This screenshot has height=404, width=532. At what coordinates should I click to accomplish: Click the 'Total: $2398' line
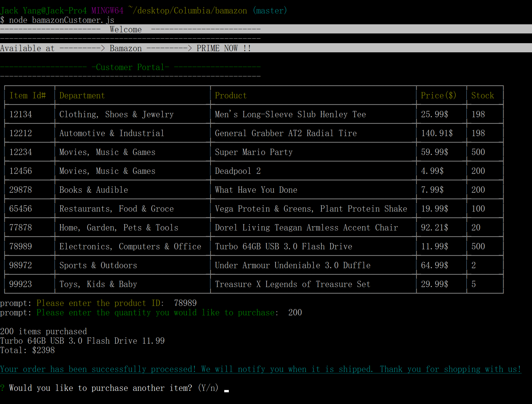coord(27,350)
